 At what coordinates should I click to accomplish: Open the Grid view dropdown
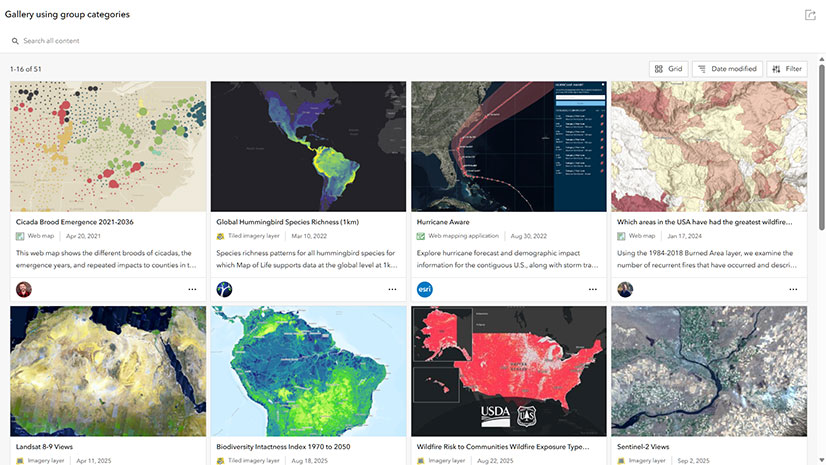(668, 69)
